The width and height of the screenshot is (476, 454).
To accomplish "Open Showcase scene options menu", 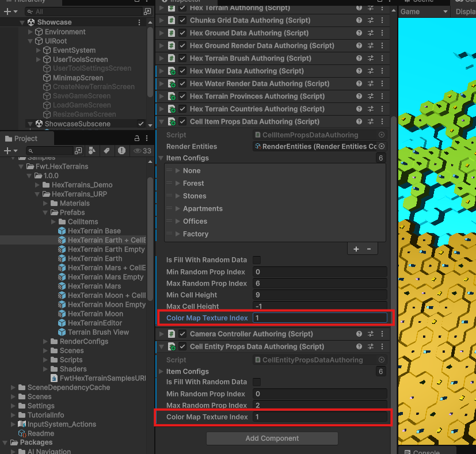I will coord(139,22).
